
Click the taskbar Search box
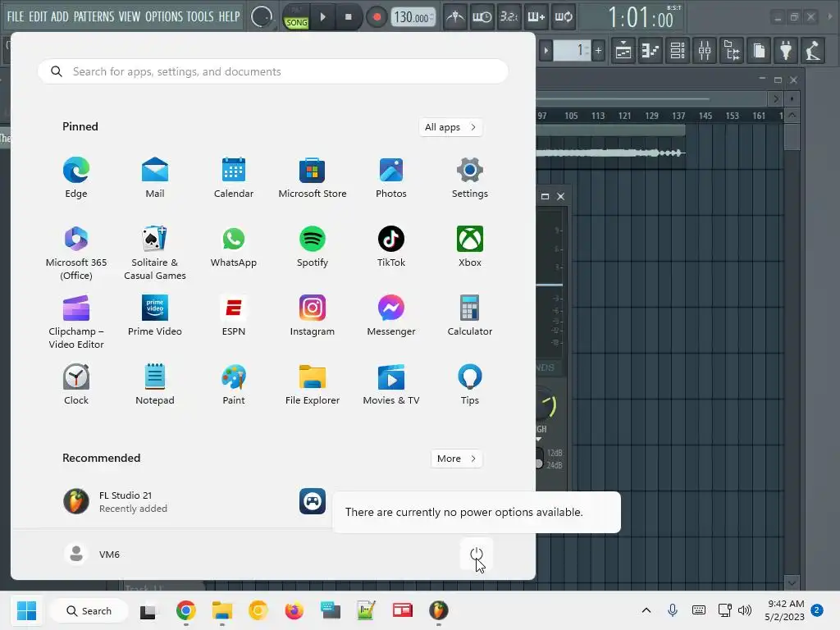click(x=89, y=610)
